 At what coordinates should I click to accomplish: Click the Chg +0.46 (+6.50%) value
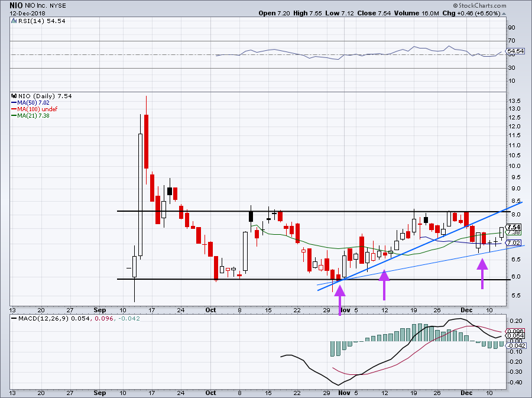tap(471, 13)
